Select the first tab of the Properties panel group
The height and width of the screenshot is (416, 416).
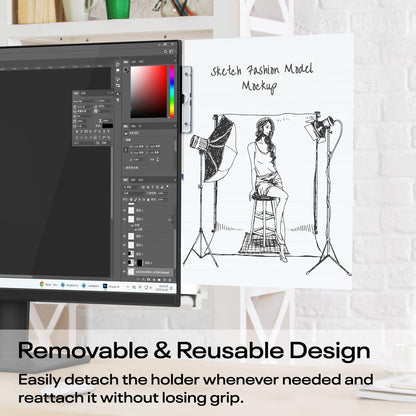126,126
